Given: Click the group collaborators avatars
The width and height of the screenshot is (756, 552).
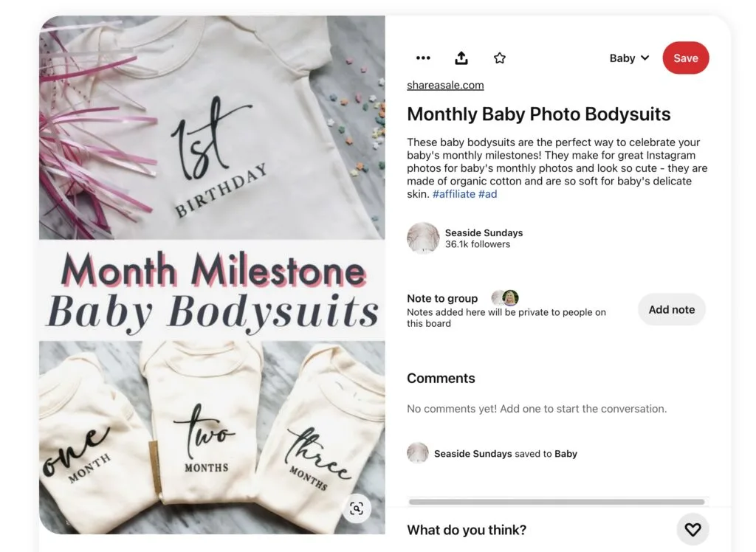Looking at the screenshot, I should coord(505,298).
